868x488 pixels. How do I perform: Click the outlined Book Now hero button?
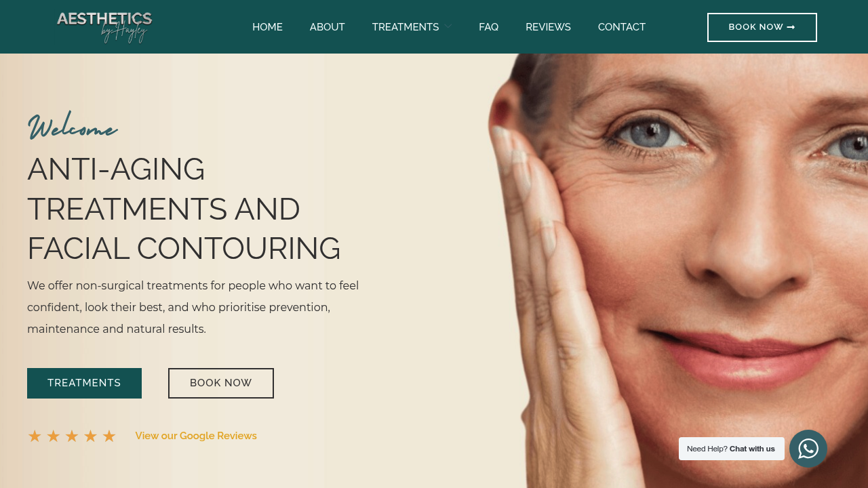221,383
